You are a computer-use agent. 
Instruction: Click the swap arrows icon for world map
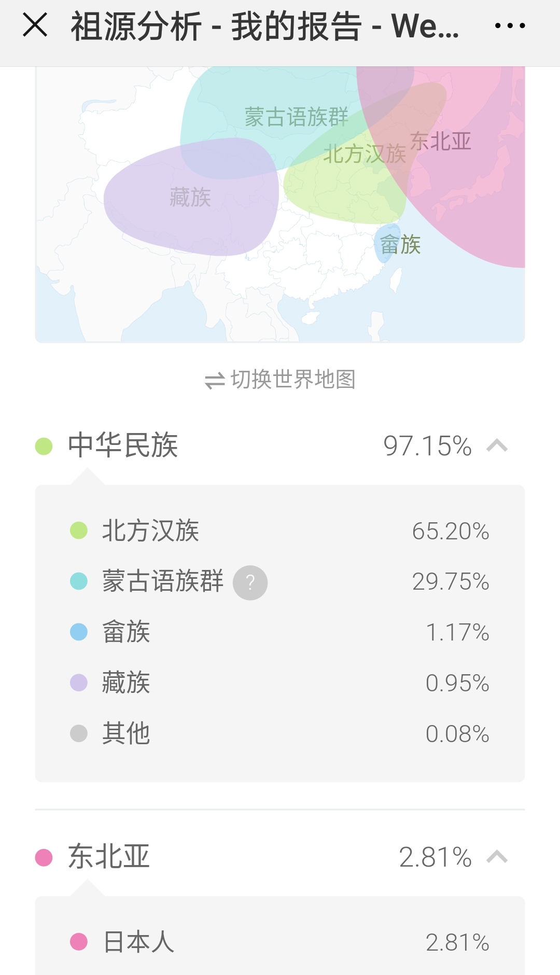tap(215, 381)
